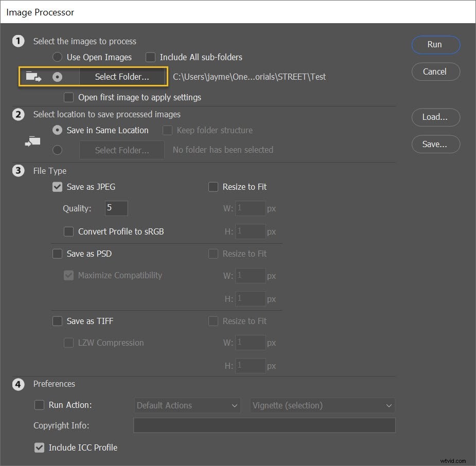The height and width of the screenshot is (466, 476).
Task: Open the Vignette (selection) action dropdown
Action: (x=322, y=405)
